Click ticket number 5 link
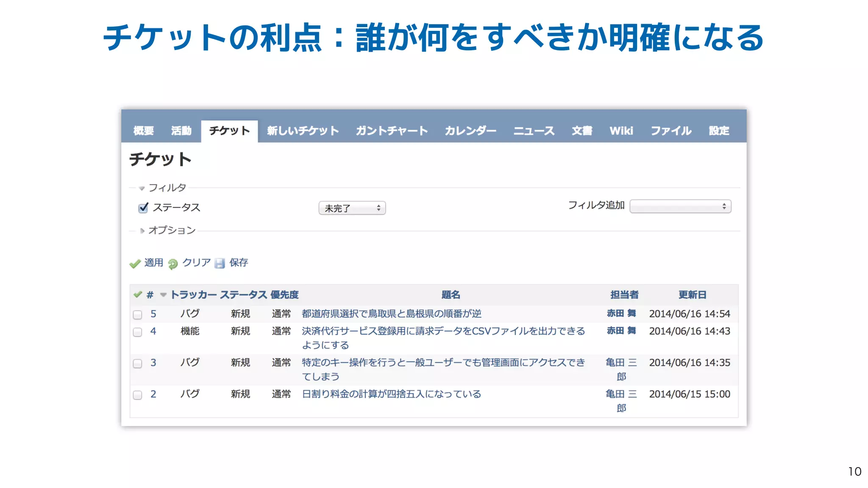This screenshot has height=488, width=868. click(153, 314)
